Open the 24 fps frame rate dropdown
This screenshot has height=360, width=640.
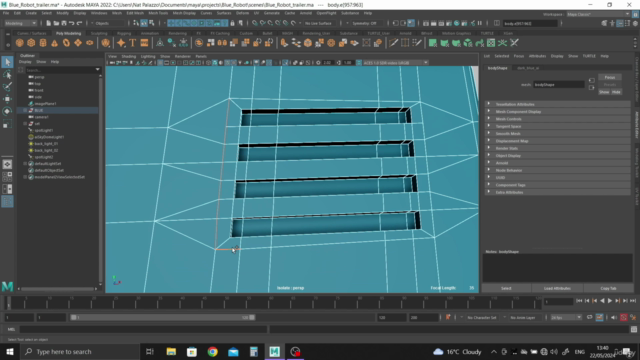tap(566, 317)
